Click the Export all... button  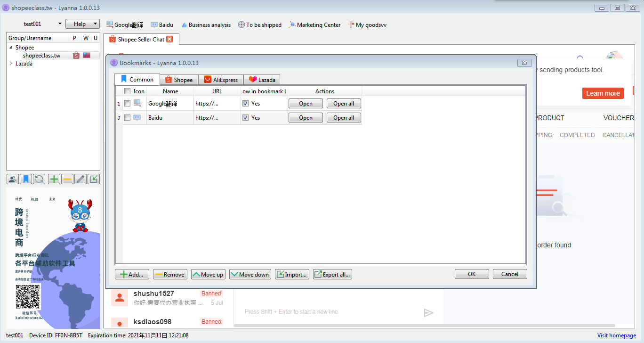point(332,274)
